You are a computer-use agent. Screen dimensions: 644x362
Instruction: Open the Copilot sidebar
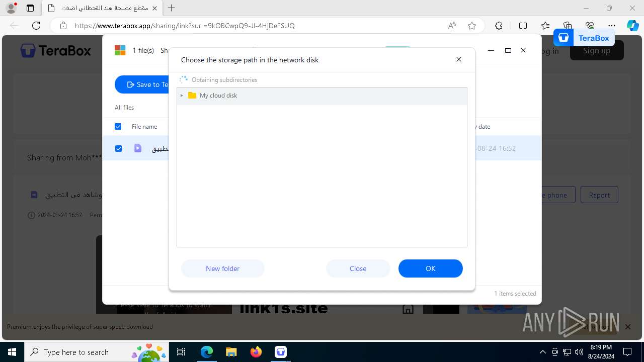coord(632,26)
